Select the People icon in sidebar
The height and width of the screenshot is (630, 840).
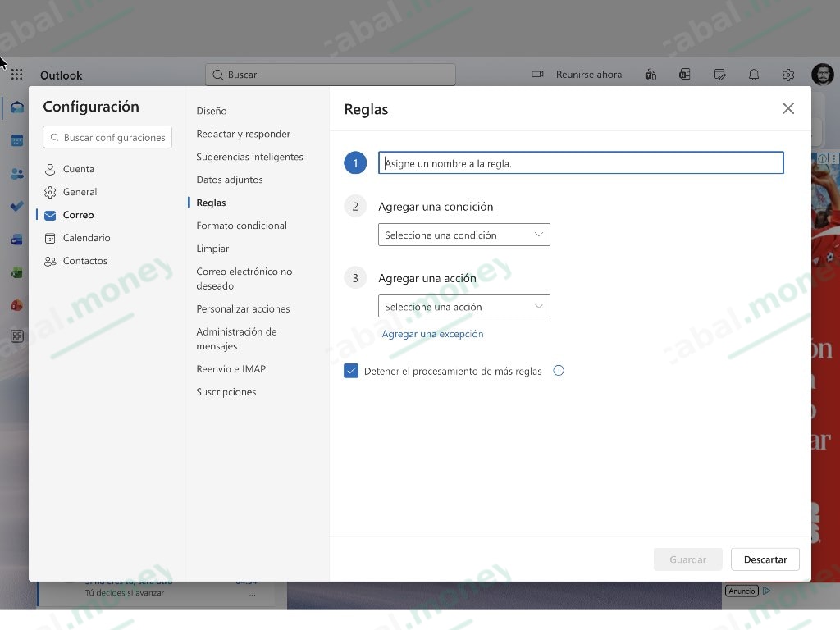click(x=16, y=173)
